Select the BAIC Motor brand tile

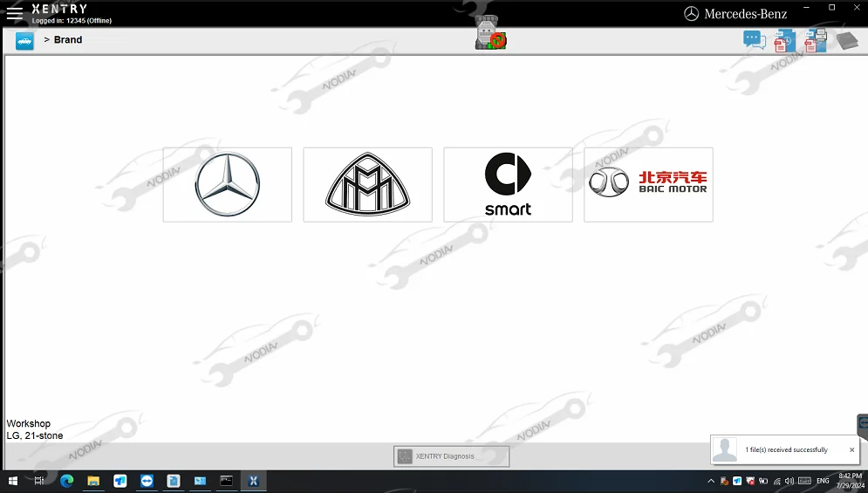pyautogui.click(x=648, y=184)
